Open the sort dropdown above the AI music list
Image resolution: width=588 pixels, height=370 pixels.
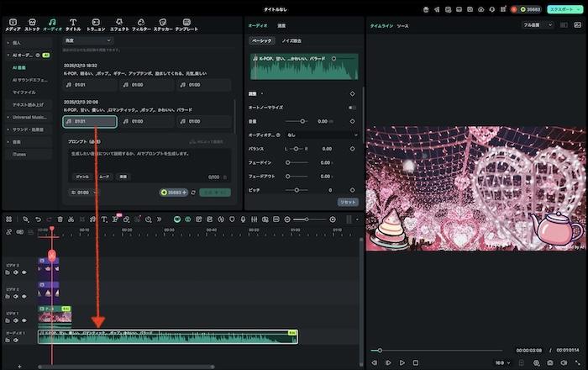pos(87,40)
